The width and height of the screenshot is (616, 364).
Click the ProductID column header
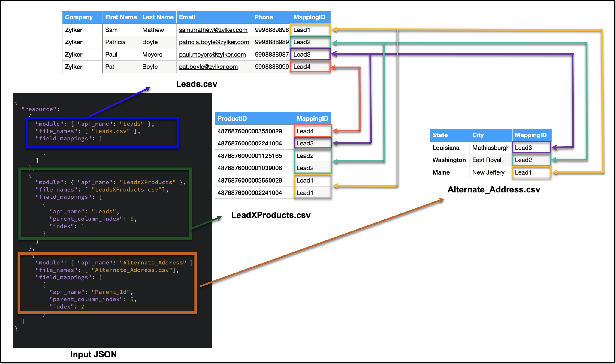(232, 118)
